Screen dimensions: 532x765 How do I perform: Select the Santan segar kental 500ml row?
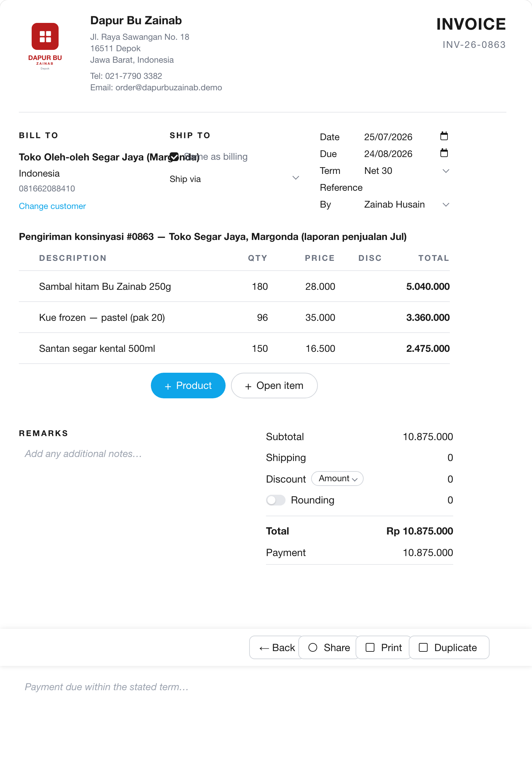[234, 348]
